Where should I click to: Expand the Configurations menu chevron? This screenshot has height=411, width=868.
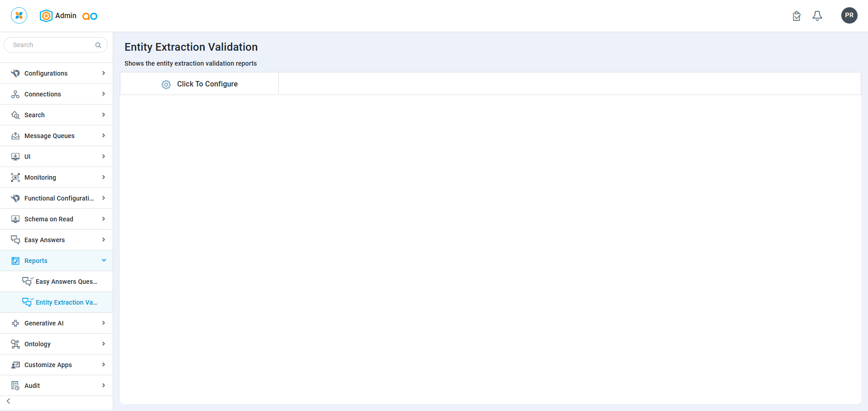pos(104,73)
